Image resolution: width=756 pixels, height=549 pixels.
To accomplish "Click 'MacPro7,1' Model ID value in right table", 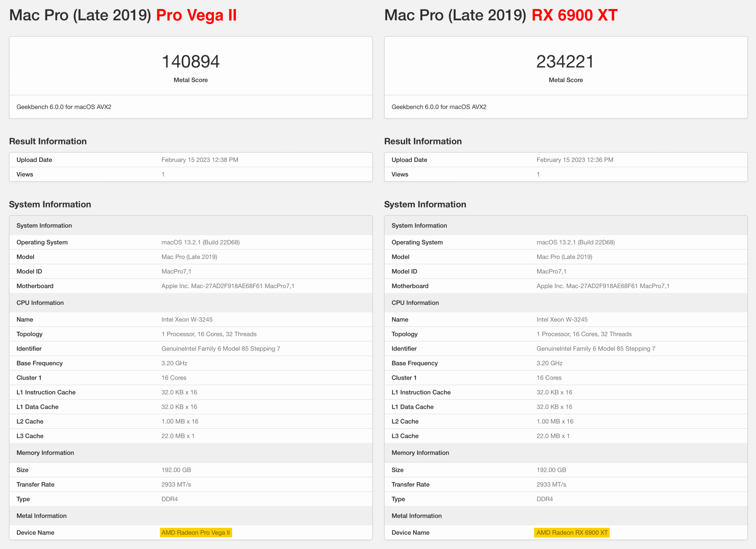I will pyautogui.click(x=552, y=271).
